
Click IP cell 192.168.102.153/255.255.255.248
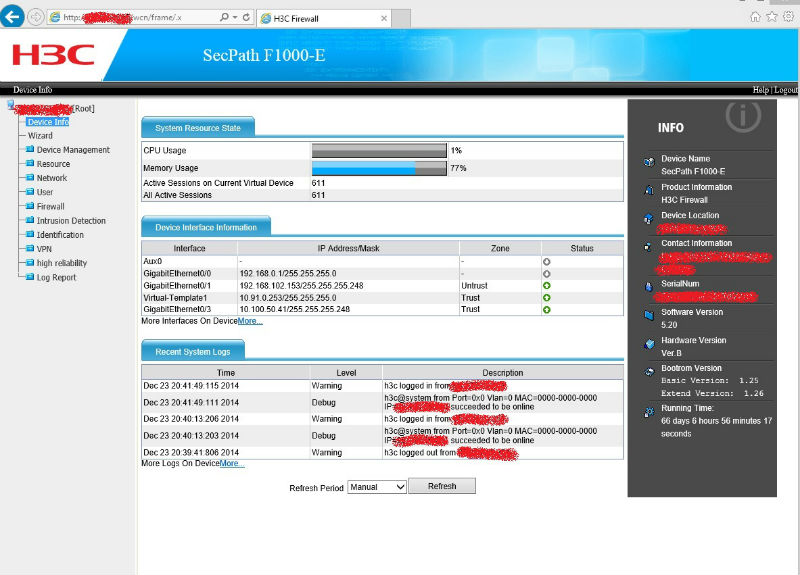tap(302, 286)
